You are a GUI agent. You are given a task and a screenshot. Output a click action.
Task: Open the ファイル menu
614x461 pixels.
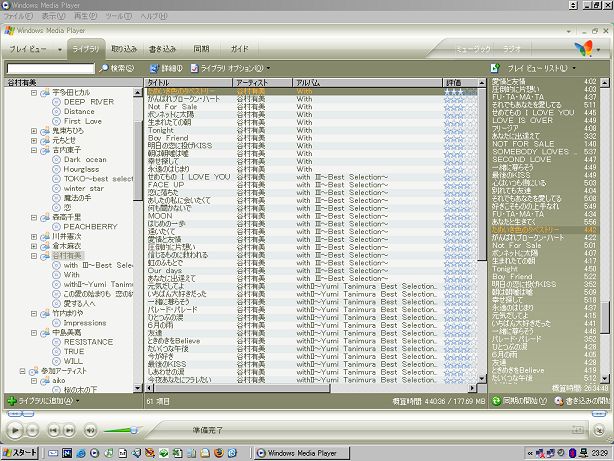pyautogui.click(x=18, y=16)
